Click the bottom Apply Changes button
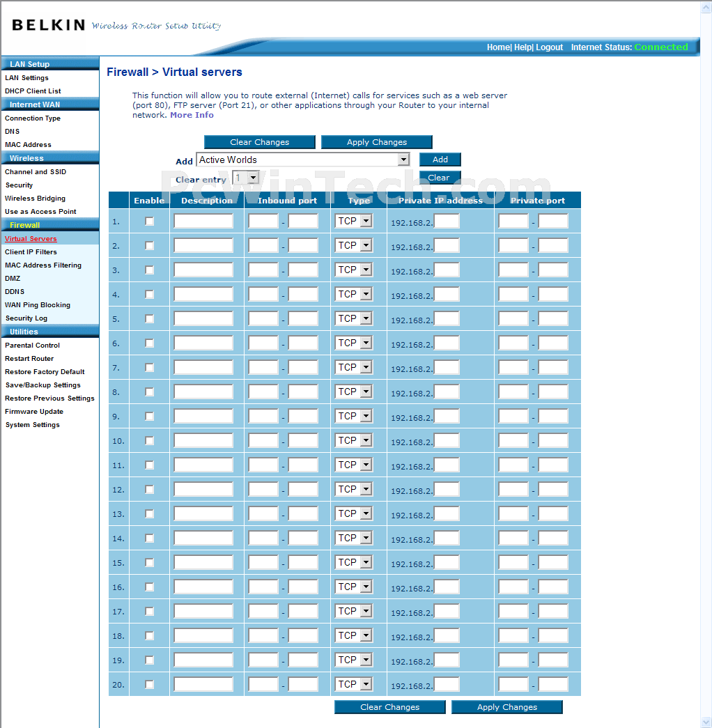This screenshot has height=728, width=712. pyautogui.click(x=506, y=707)
